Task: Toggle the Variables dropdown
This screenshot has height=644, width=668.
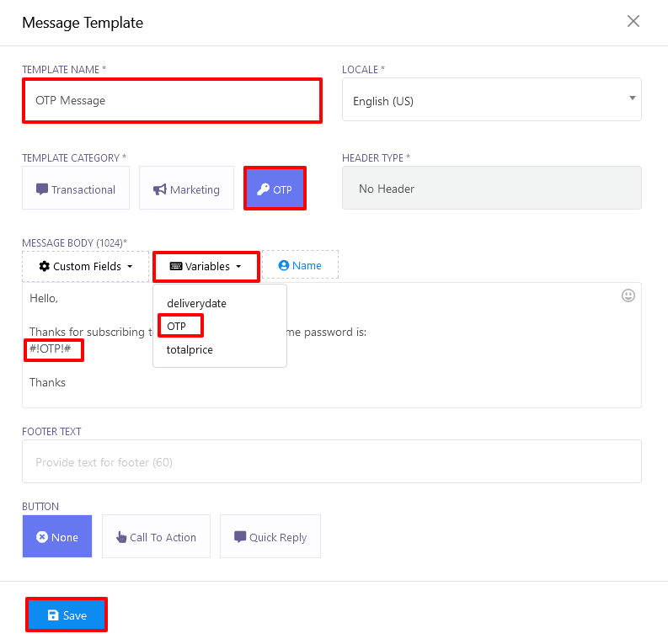Action: 206,266
